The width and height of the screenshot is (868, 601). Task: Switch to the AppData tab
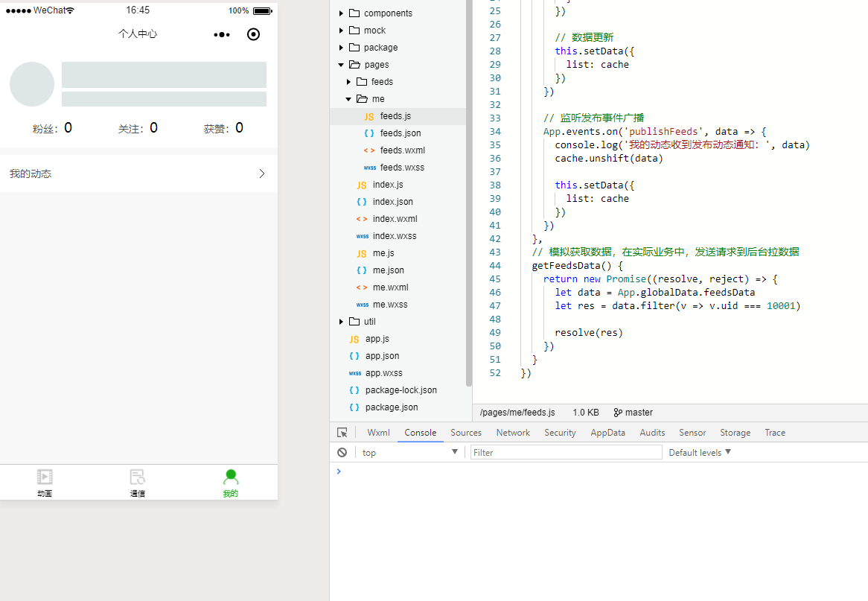point(607,433)
